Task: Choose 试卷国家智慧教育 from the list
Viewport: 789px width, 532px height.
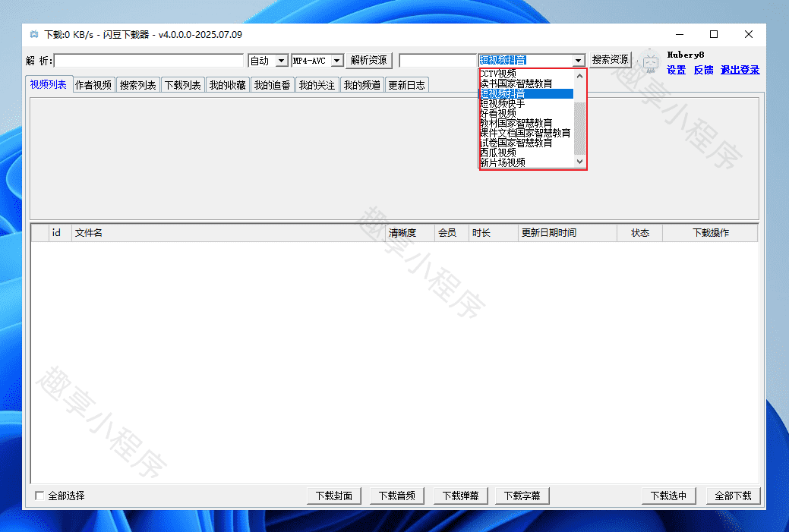Action: point(525,143)
